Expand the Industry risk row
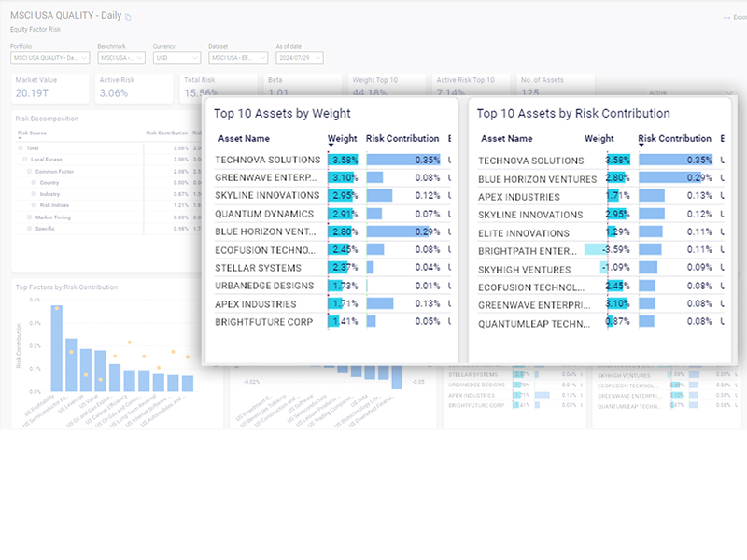 33,194
